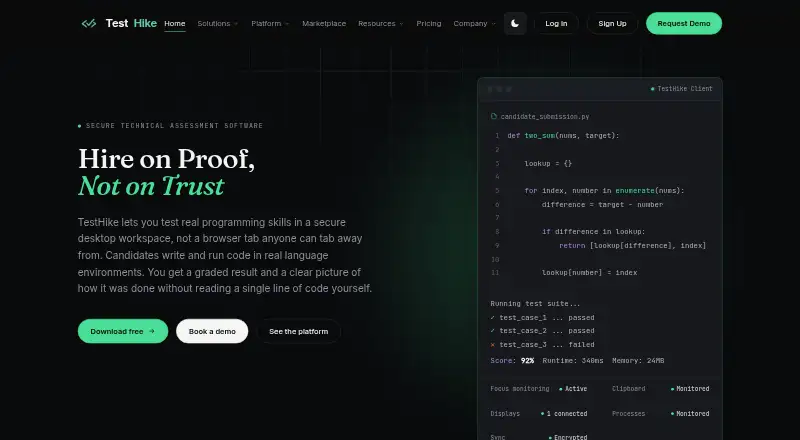Toggle dark mode with moon icon

click(x=515, y=23)
